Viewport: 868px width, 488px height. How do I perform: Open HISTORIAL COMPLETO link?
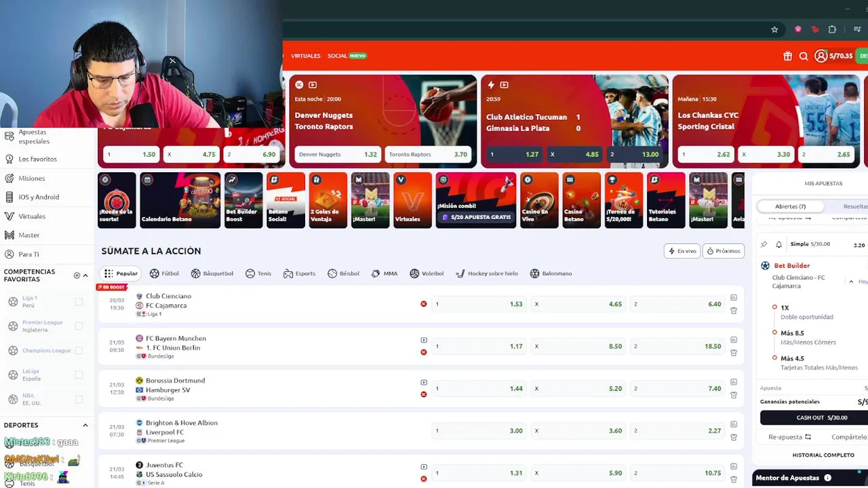[823, 455]
